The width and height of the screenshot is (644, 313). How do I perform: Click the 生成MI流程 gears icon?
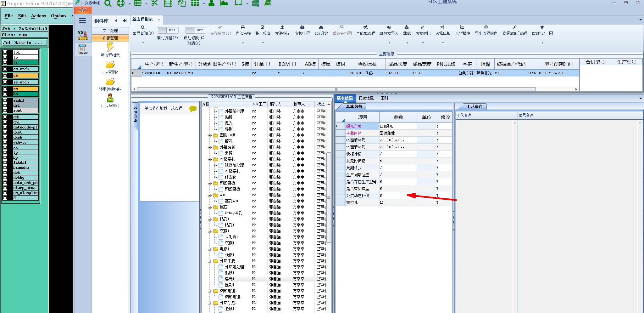pos(365,27)
